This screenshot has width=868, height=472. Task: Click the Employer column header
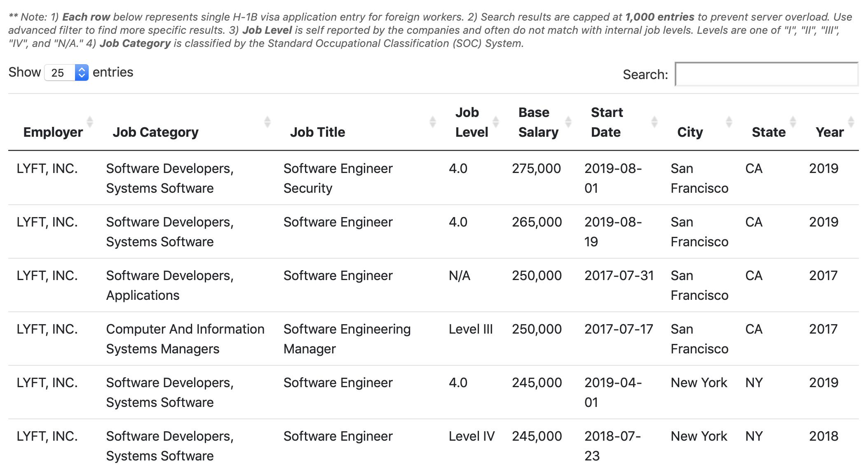53,132
